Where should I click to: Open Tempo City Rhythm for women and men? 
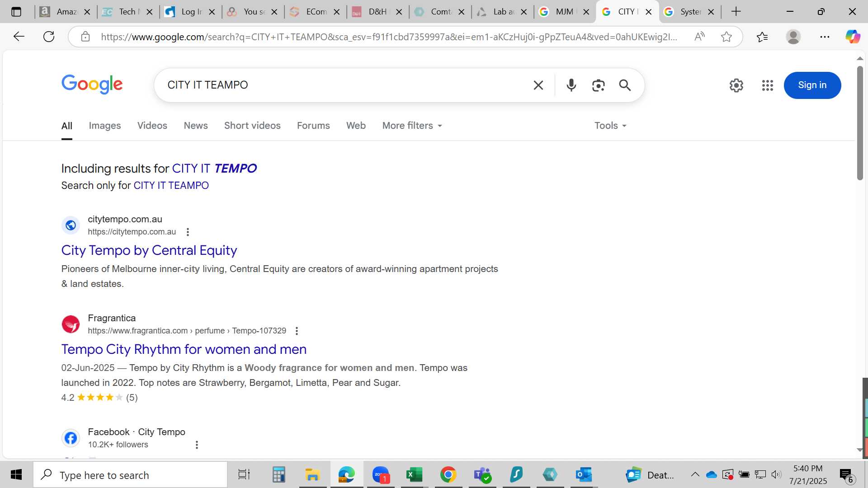pos(184,349)
